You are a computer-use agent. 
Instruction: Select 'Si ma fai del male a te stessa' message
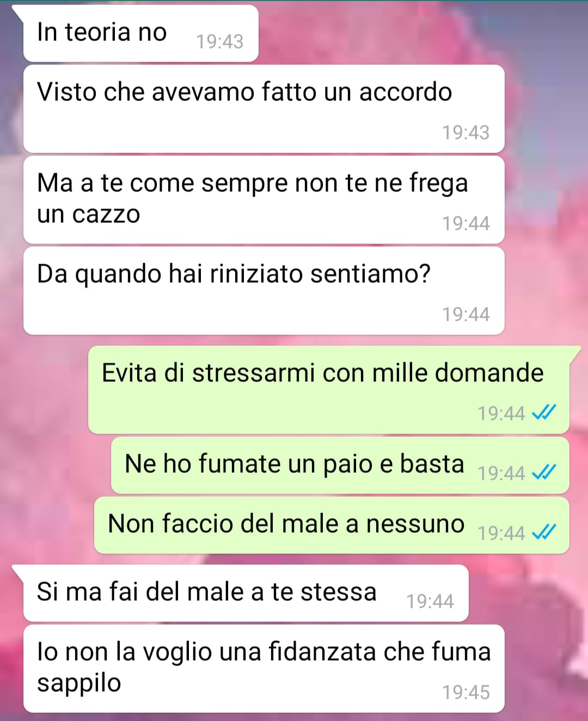[x=246, y=594]
